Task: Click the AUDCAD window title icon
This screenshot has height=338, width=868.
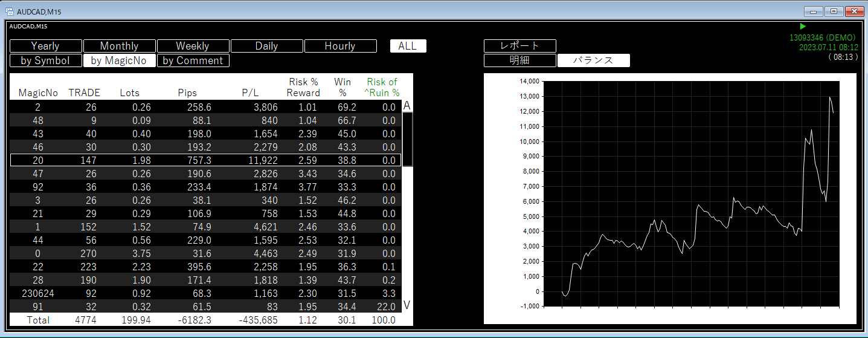Action: click(10, 11)
